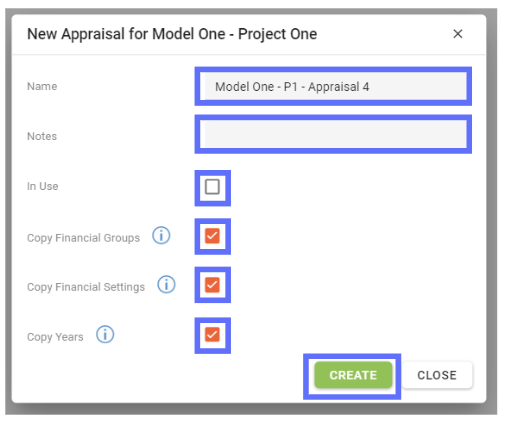This screenshot has height=423, width=507.
Task: Enable the In Use checkbox
Action: coord(212,187)
